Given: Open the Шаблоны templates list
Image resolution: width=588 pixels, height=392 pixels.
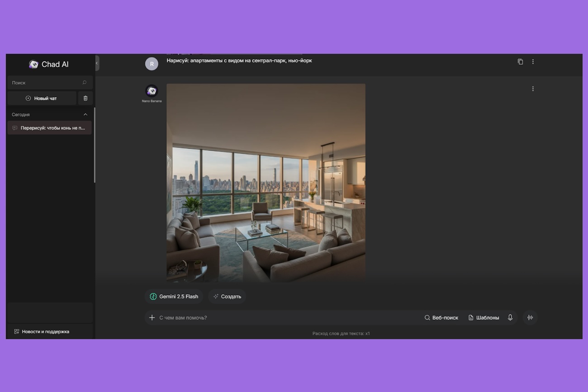Looking at the screenshot, I should click(x=484, y=317).
